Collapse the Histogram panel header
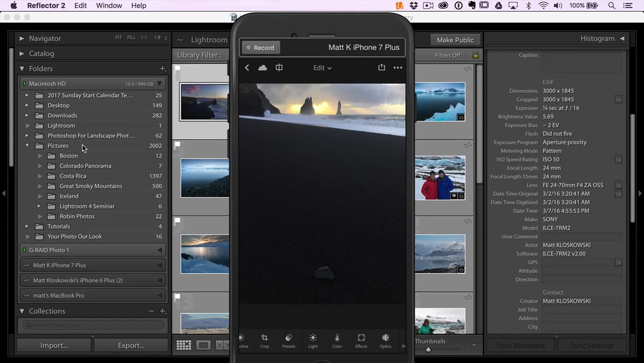644x363 pixels. click(622, 39)
